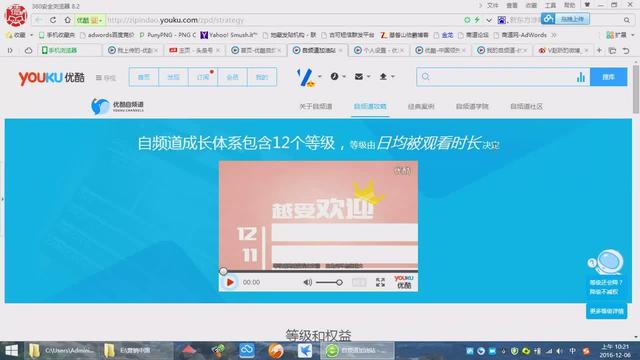Click the tab window manager icon
This screenshot has height=360, width=640.
[612, 50]
